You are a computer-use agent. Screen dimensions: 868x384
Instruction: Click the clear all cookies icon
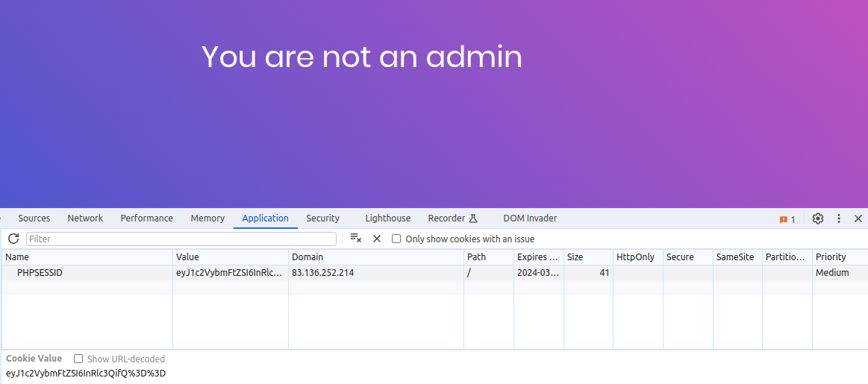point(356,239)
